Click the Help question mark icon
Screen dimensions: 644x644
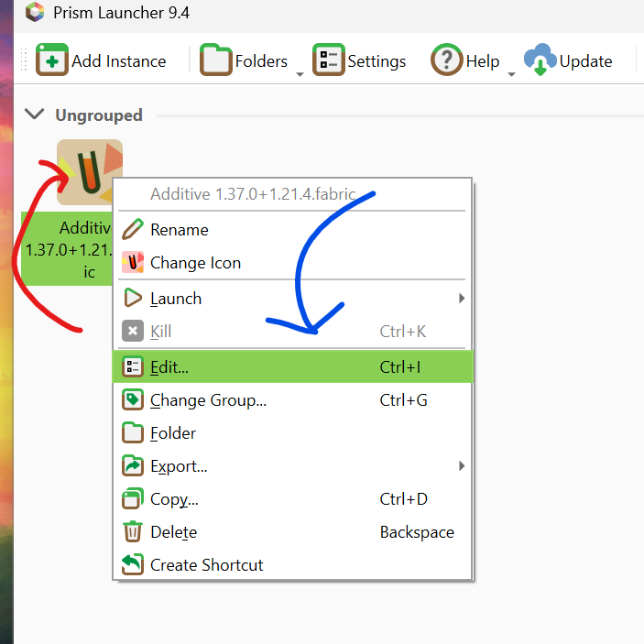pyautogui.click(x=446, y=60)
